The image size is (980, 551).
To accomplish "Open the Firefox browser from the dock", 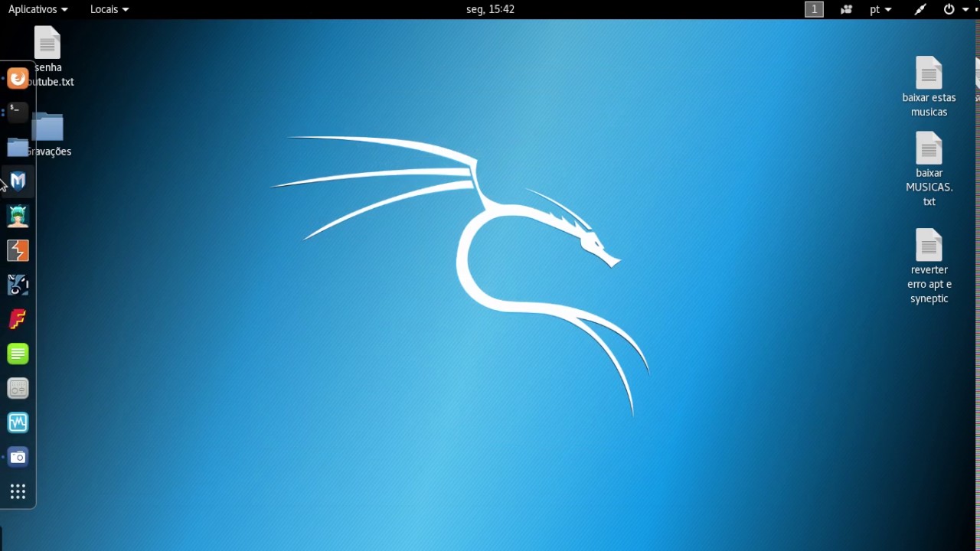I will [18, 78].
